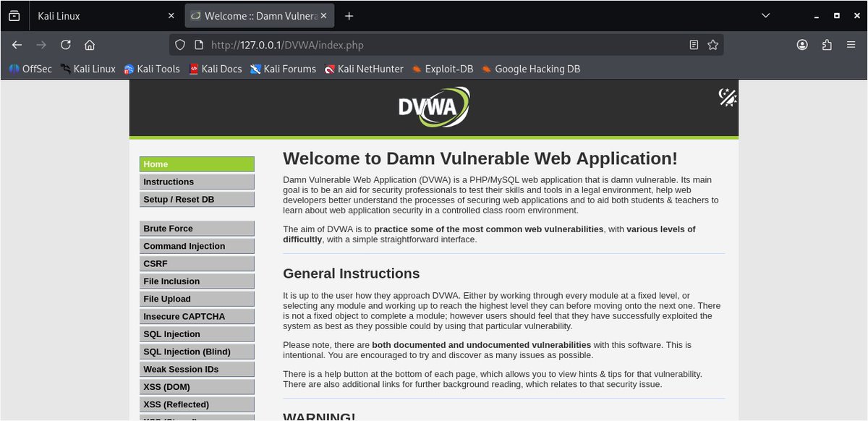Reload the page with the refresh icon
The height and width of the screenshot is (421, 868).
(66, 45)
